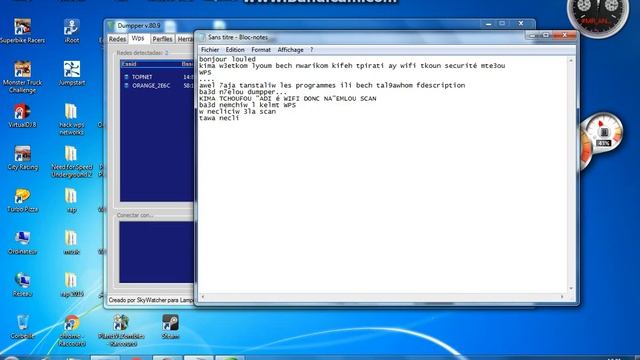
Task: Open the Affichage menu in Bloc-notes
Action: [290, 50]
